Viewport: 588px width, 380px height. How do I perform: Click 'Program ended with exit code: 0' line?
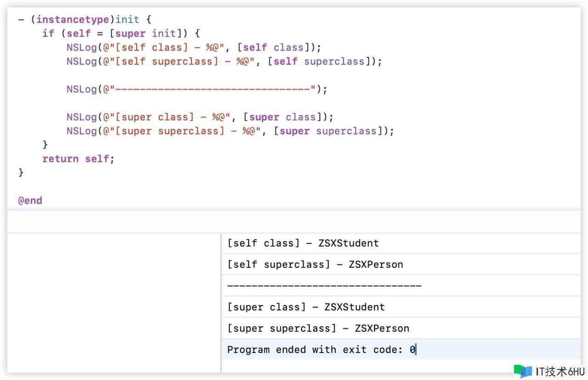[321, 350]
